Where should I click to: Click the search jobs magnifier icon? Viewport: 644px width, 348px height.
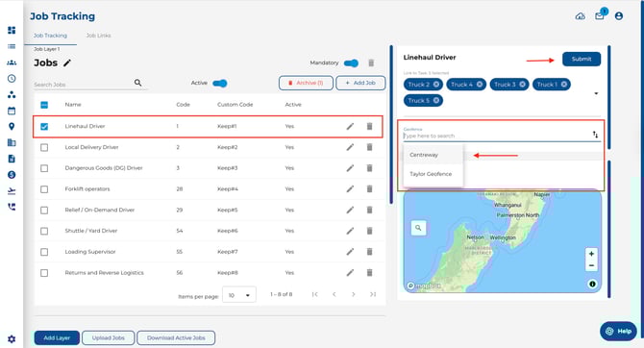(137, 83)
